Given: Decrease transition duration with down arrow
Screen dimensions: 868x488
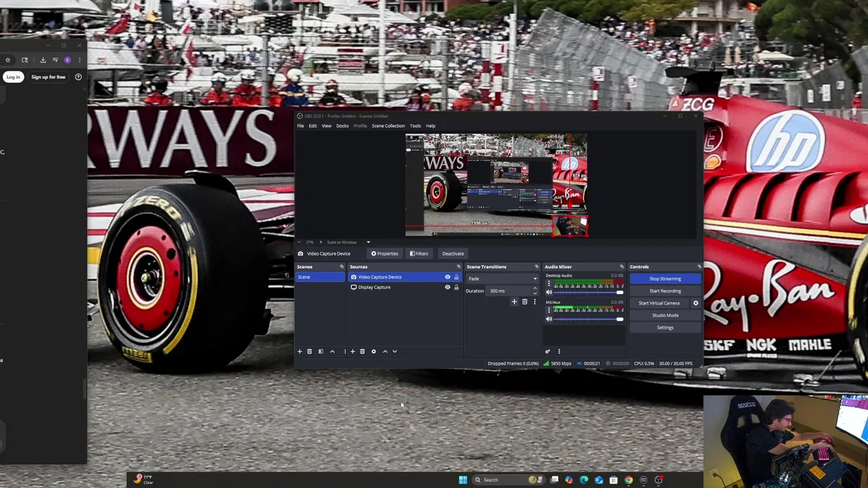Looking at the screenshot, I should pyautogui.click(x=534, y=293).
